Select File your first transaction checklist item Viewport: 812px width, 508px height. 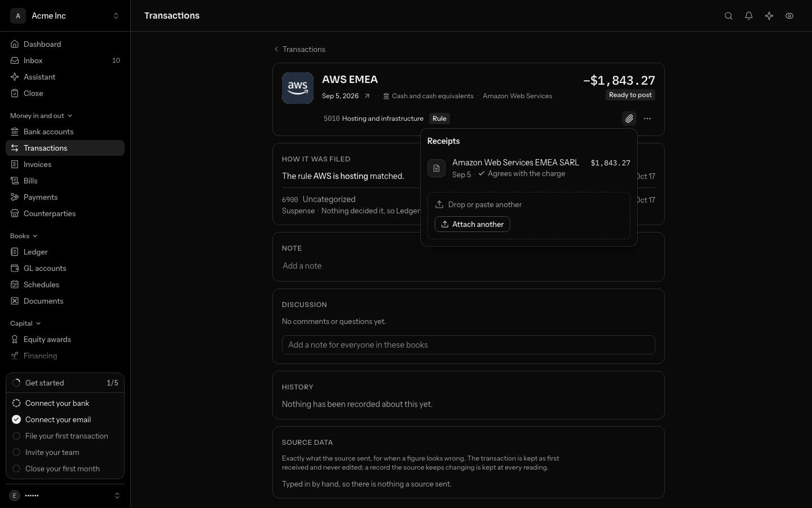tap(65, 436)
